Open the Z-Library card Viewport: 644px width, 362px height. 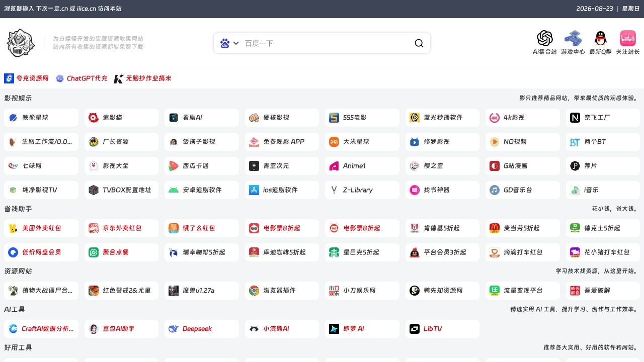(362, 190)
